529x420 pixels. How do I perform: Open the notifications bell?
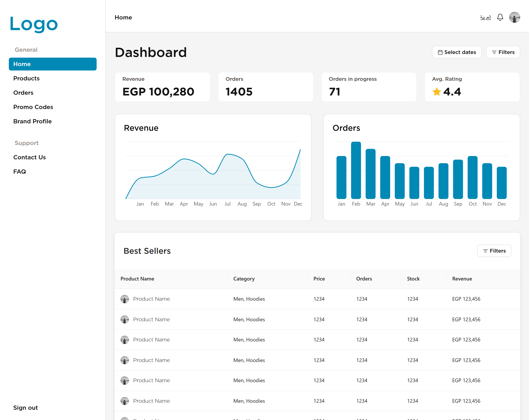pyautogui.click(x=500, y=17)
